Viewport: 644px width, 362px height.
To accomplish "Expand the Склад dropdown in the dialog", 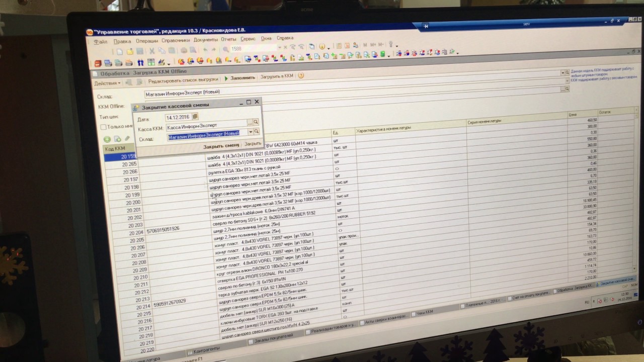I will coord(251,132).
